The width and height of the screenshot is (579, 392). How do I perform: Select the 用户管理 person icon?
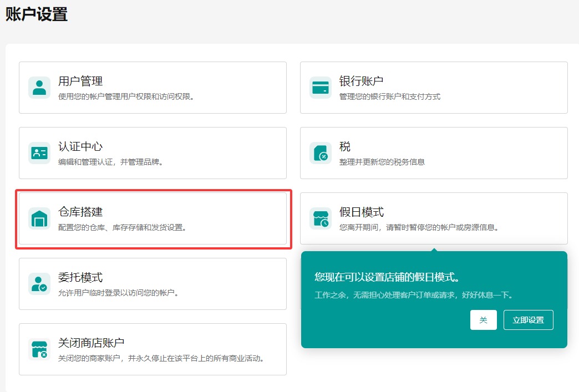coord(38,87)
